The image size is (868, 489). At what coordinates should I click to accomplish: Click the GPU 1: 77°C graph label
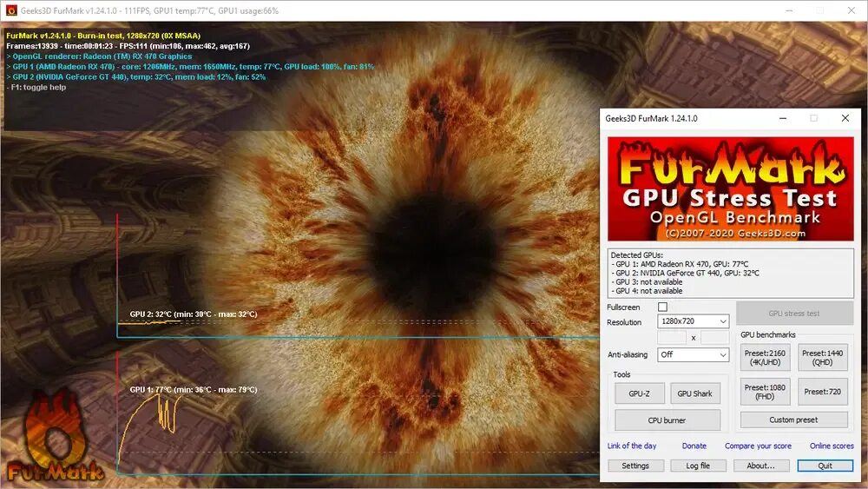point(194,389)
